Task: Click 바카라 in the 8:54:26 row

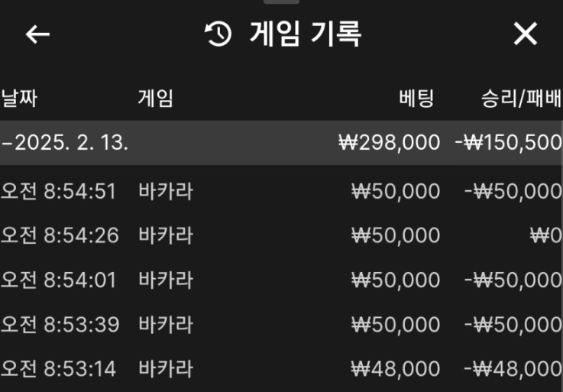Action: click(166, 235)
